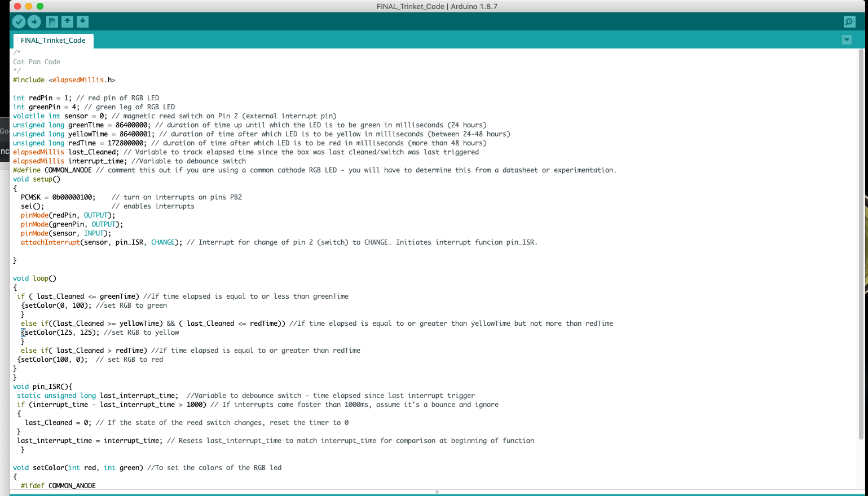868x496 pixels.
Task: Click the '#include <elapsedMillis.h>' line
Action: click(x=64, y=80)
